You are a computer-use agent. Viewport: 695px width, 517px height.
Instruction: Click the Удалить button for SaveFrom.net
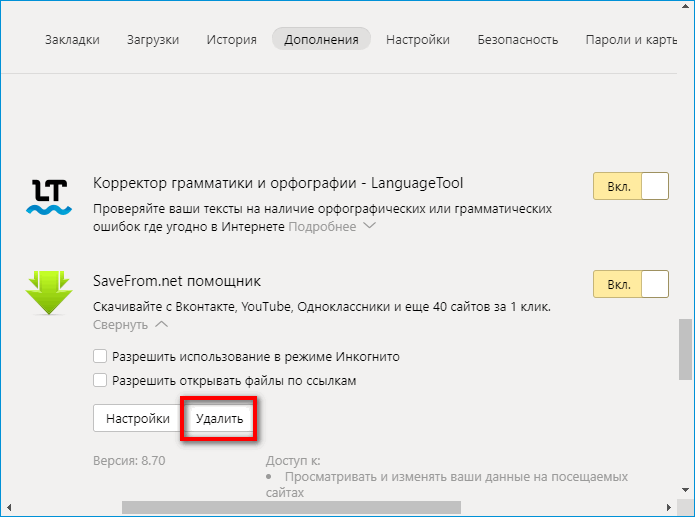(x=219, y=418)
